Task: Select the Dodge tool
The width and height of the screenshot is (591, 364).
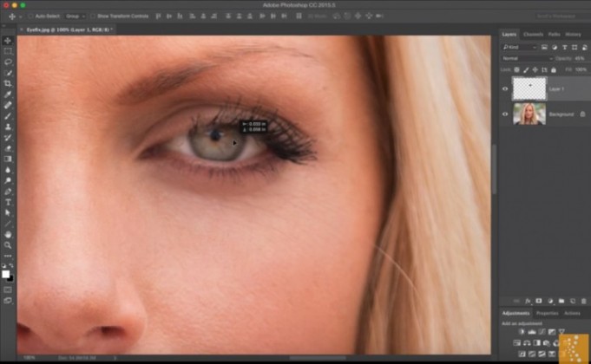Action: click(8, 180)
